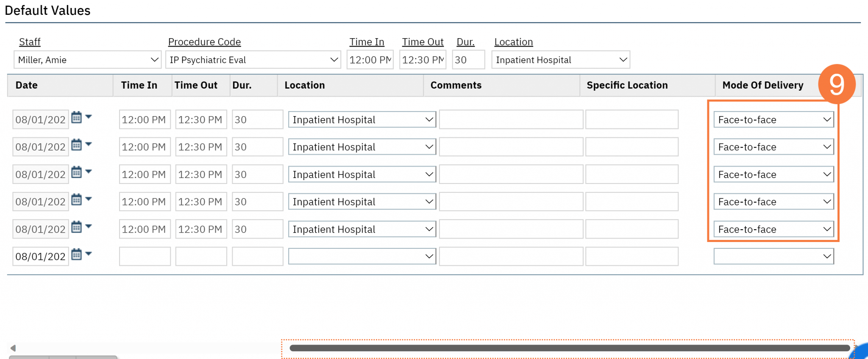Click the Comments field in the third row

point(510,174)
